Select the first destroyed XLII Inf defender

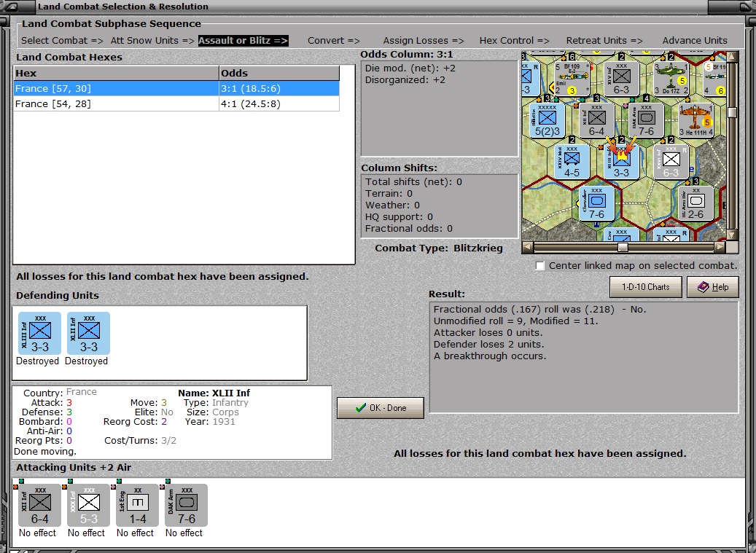point(39,334)
